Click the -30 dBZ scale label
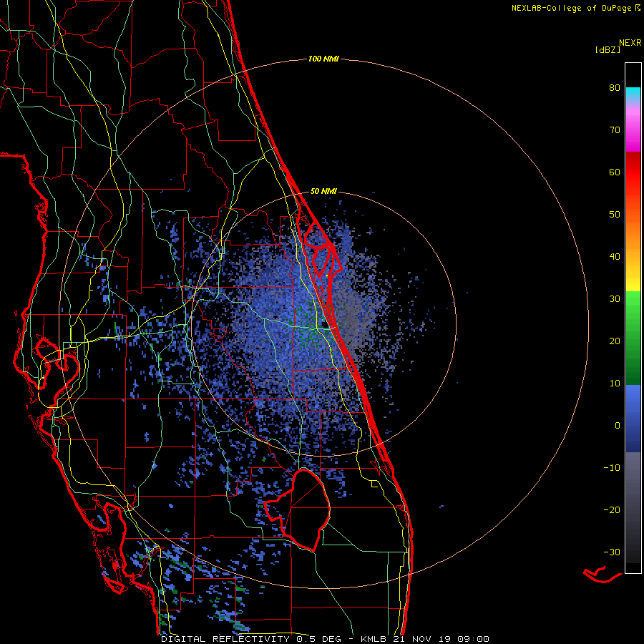This screenshot has width=644, height=644. [x=612, y=552]
